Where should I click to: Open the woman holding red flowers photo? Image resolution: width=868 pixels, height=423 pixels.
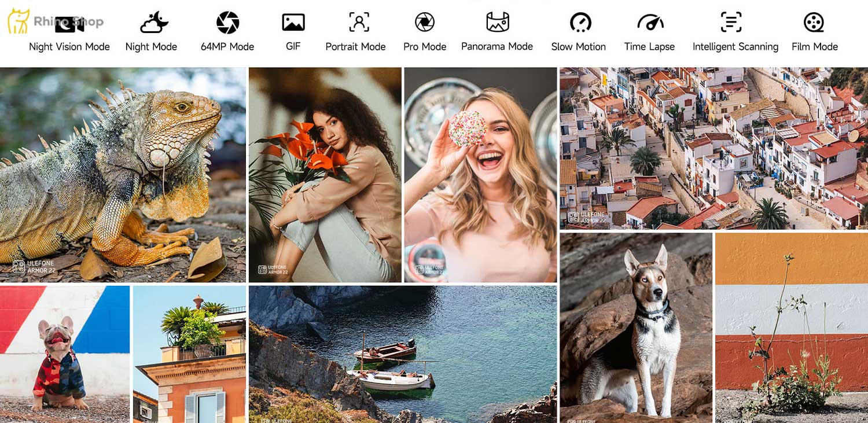coord(325,175)
